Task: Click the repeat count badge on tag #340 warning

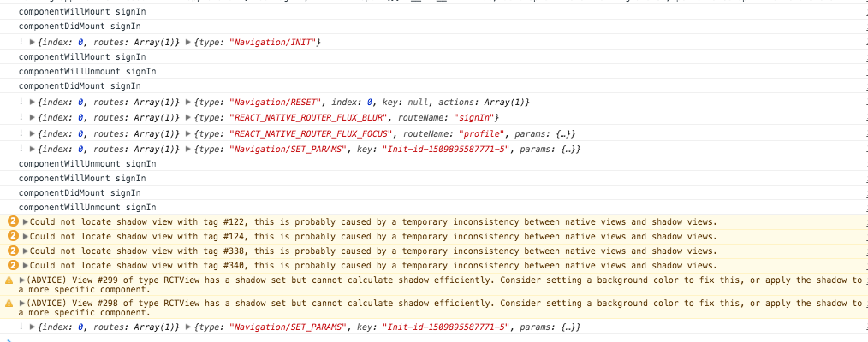Action: pyautogui.click(x=14, y=265)
